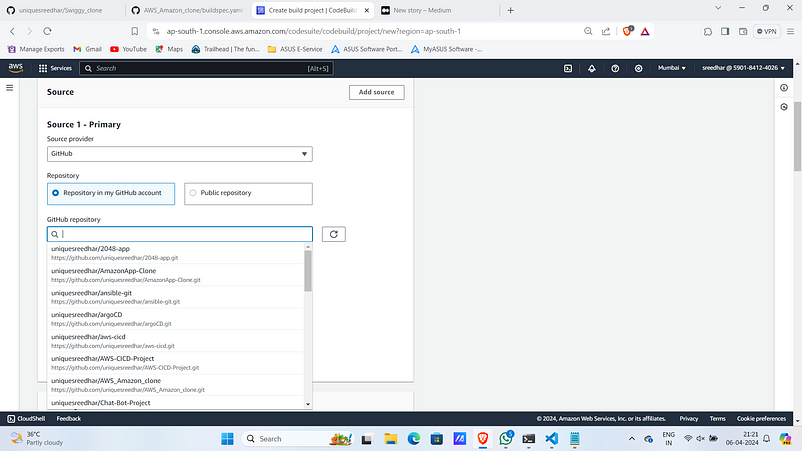
Task: Open the Mumbai region selector
Action: point(672,68)
